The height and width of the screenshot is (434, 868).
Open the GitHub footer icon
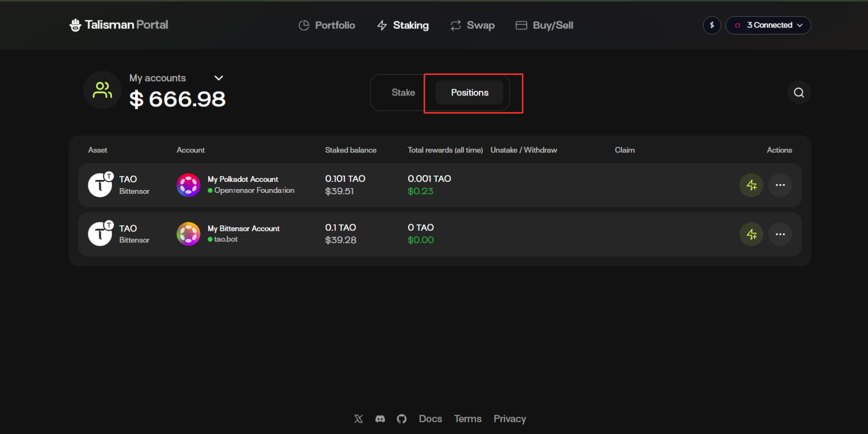point(402,419)
